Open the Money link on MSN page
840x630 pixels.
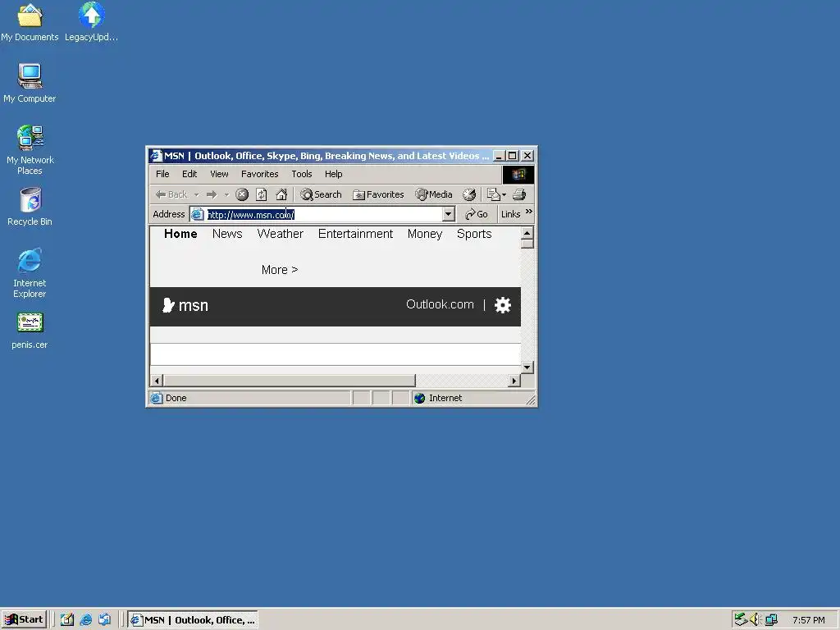click(x=425, y=234)
